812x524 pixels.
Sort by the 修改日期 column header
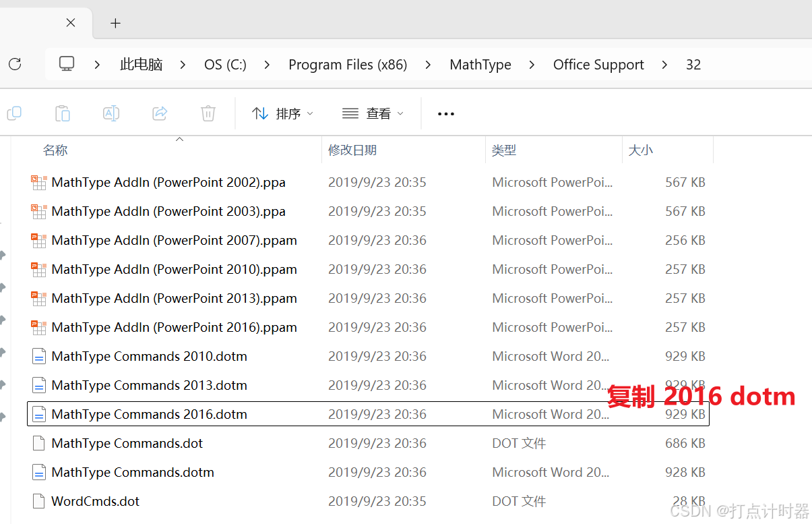click(352, 150)
